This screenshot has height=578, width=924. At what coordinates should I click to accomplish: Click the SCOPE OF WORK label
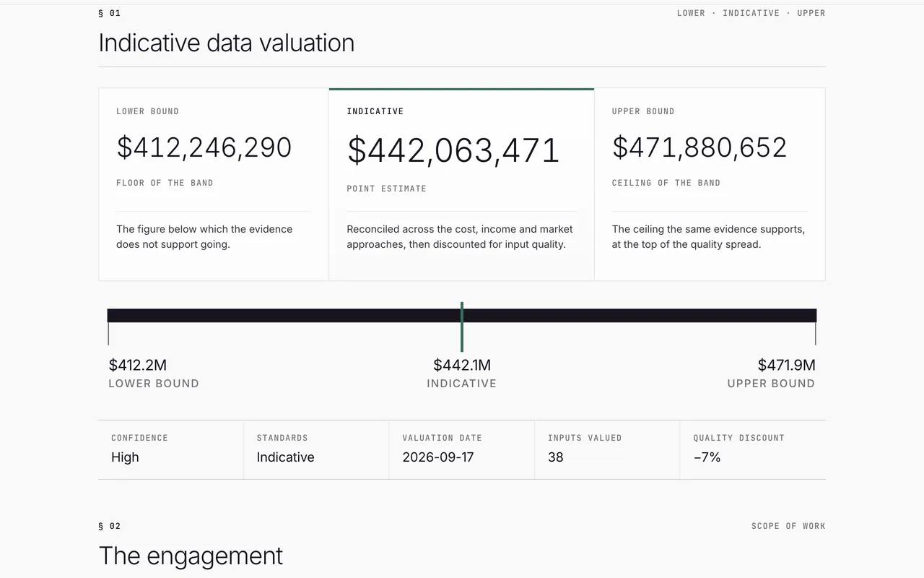point(788,526)
